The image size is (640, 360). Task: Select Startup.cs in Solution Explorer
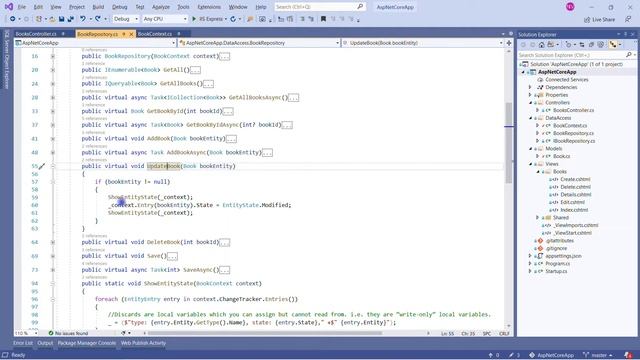(x=556, y=271)
